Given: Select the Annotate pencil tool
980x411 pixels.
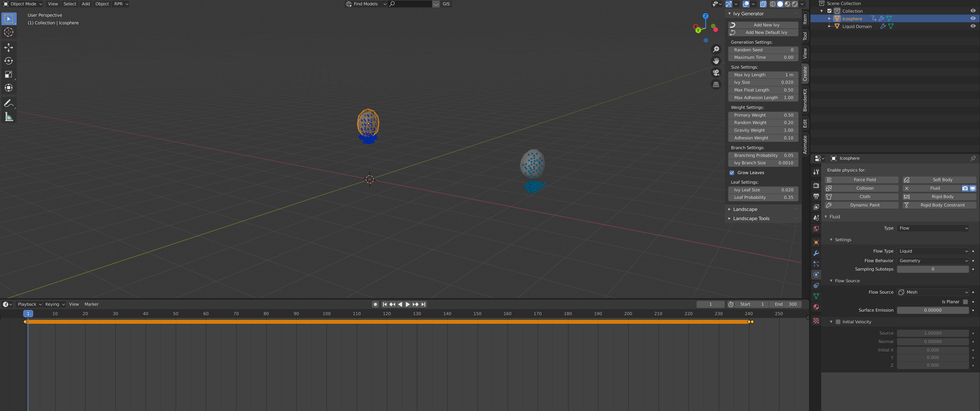Looking at the screenshot, I should 8,103.
